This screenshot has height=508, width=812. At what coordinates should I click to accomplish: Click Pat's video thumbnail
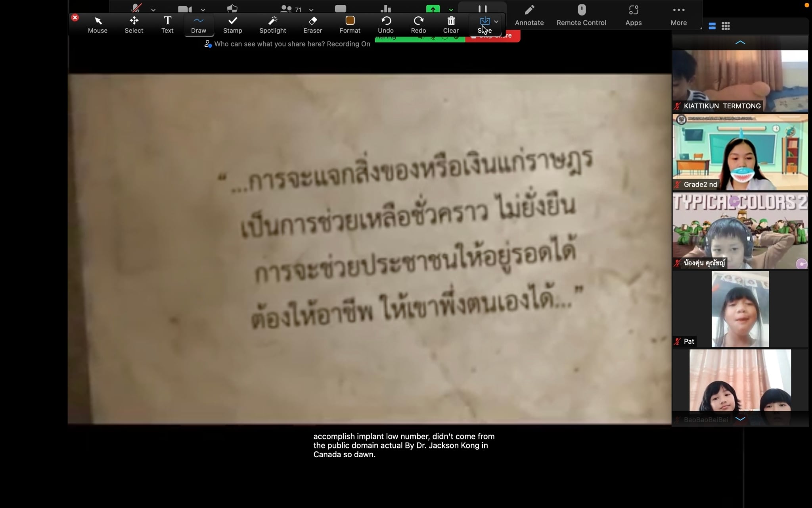click(x=740, y=309)
